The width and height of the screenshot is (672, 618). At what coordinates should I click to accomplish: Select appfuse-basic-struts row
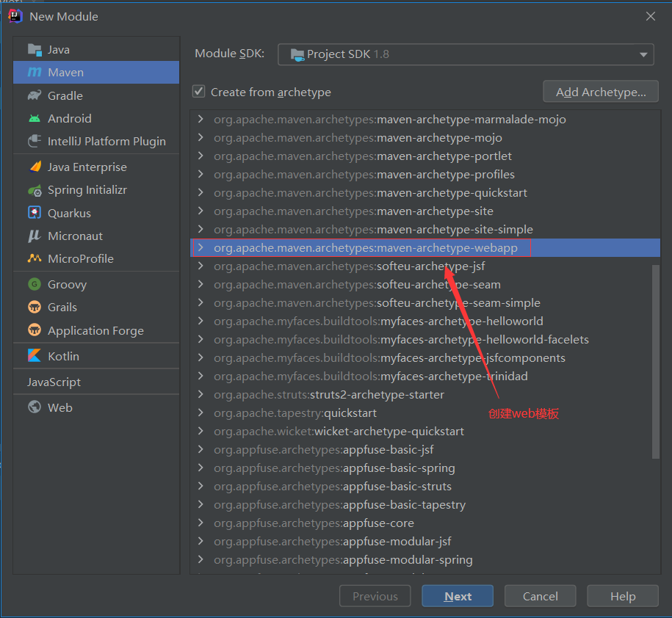[424, 486]
